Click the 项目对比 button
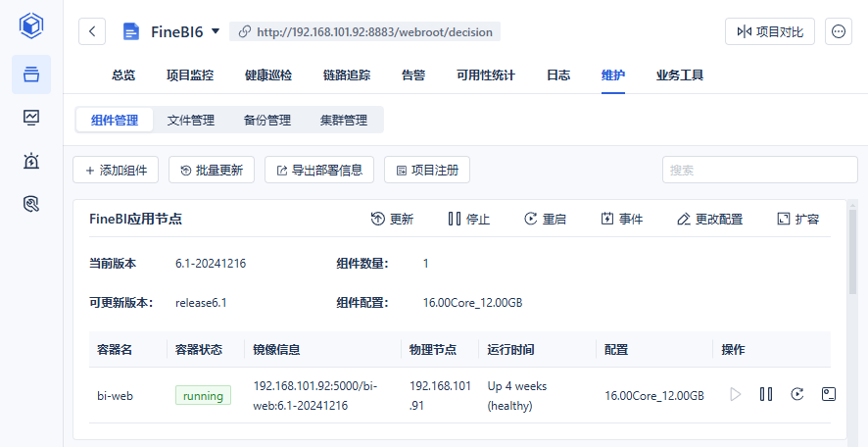 [769, 31]
